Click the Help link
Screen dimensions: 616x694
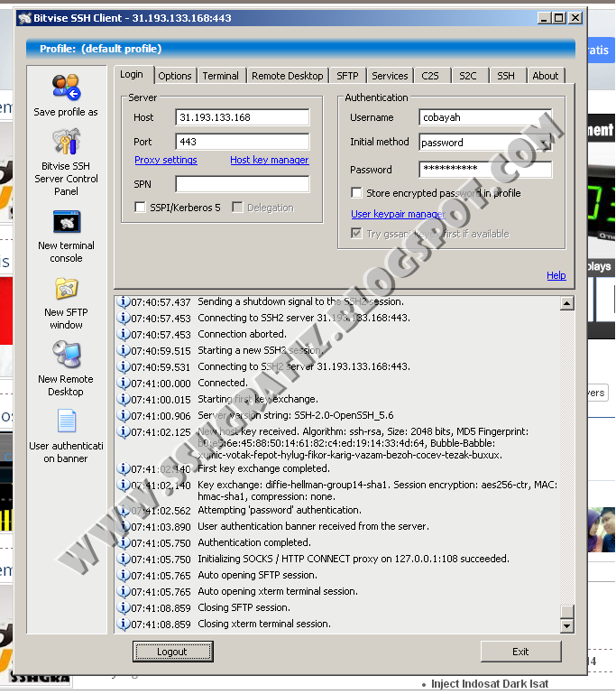[x=556, y=275]
